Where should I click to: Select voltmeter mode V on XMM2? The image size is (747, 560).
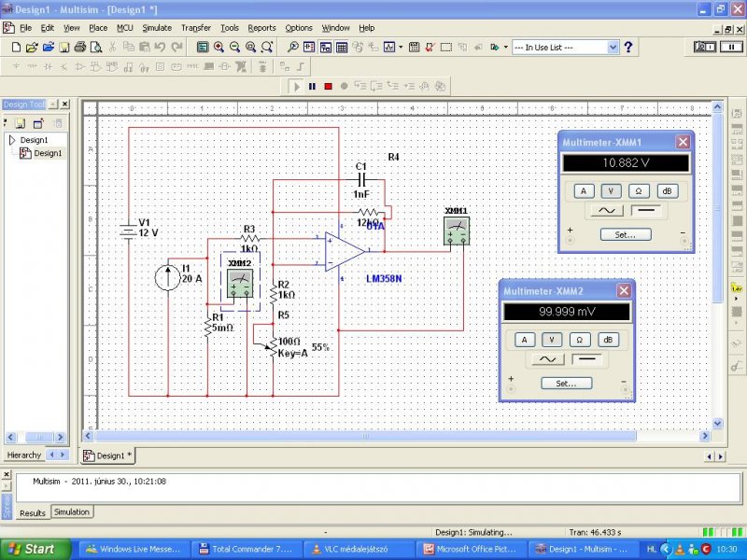[552, 340]
